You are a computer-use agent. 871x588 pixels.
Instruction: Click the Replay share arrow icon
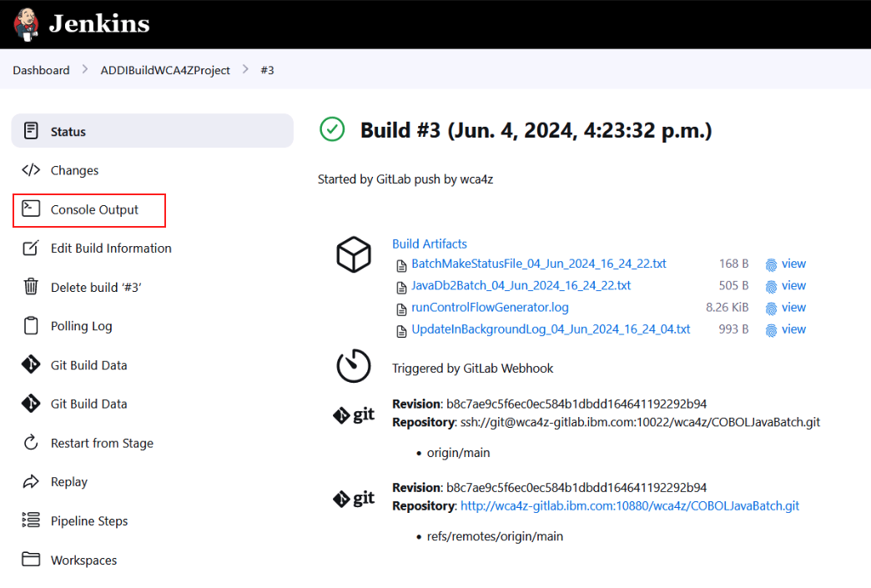31,481
